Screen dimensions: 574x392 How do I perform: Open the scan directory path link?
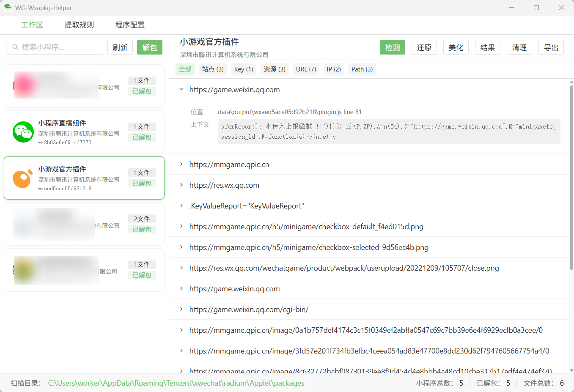(x=176, y=383)
